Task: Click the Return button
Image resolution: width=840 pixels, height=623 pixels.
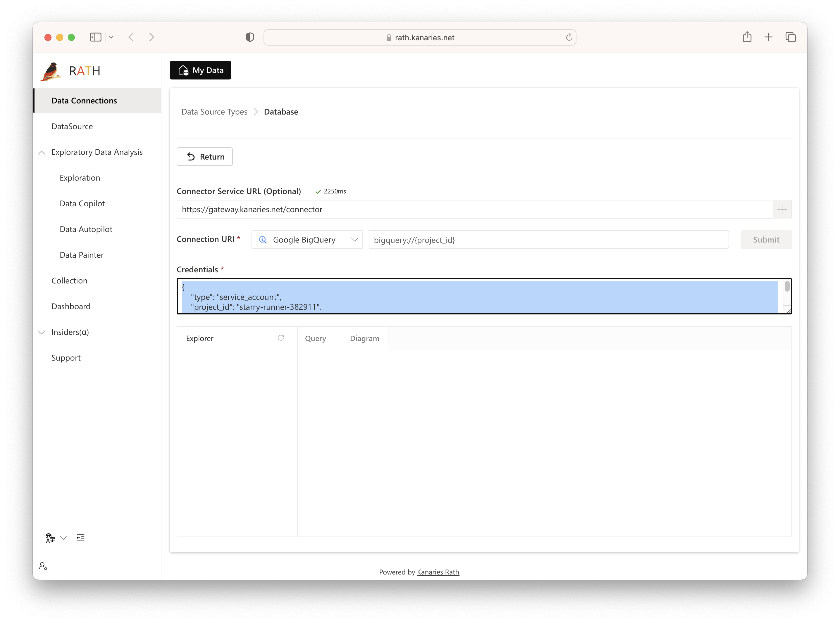Action: [204, 157]
